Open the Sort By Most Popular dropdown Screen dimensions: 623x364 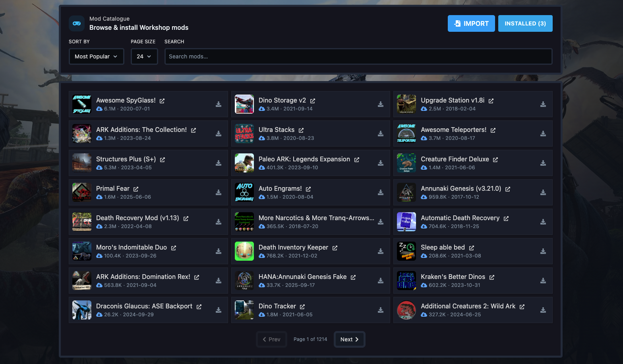pyautogui.click(x=97, y=56)
